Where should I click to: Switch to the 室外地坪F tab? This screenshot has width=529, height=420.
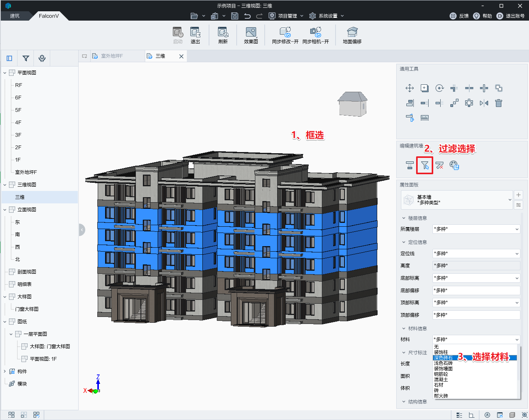pos(112,56)
